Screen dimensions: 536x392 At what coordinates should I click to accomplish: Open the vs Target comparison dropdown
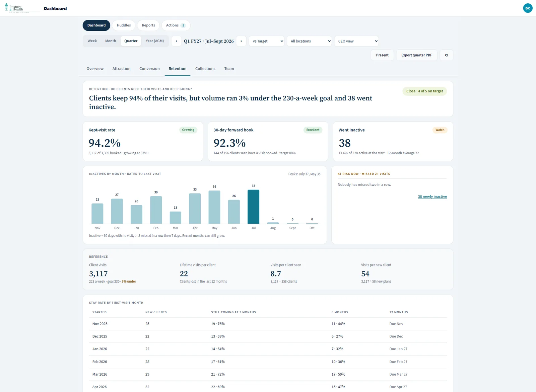click(x=267, y=41)
